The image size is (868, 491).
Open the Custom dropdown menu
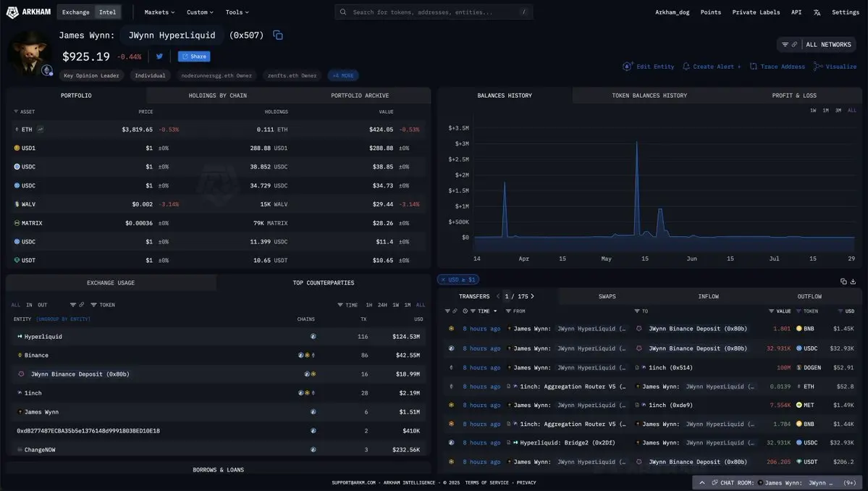point(200,12)
